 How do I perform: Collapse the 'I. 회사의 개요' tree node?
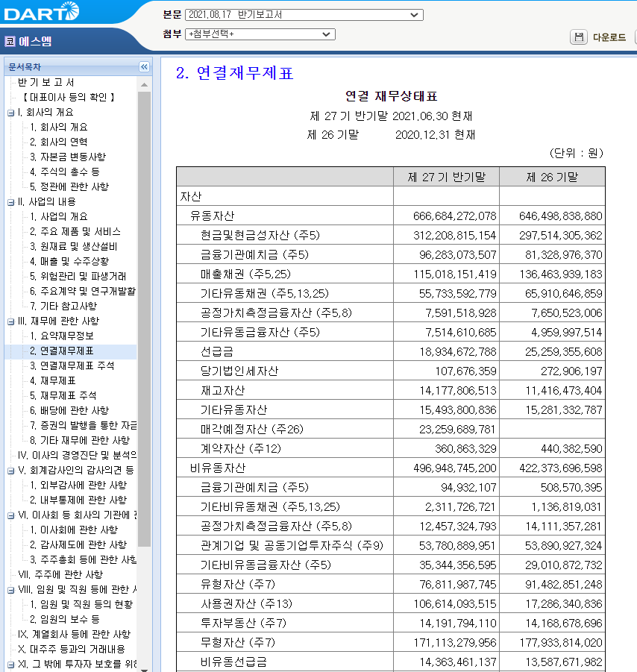tap(10, 113)
